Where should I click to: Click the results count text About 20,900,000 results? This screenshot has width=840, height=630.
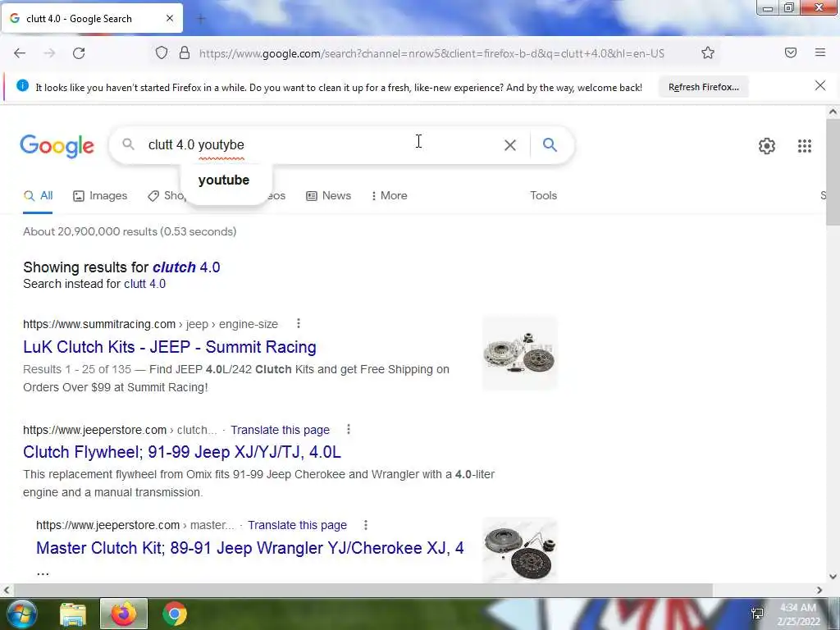point(130,232)
